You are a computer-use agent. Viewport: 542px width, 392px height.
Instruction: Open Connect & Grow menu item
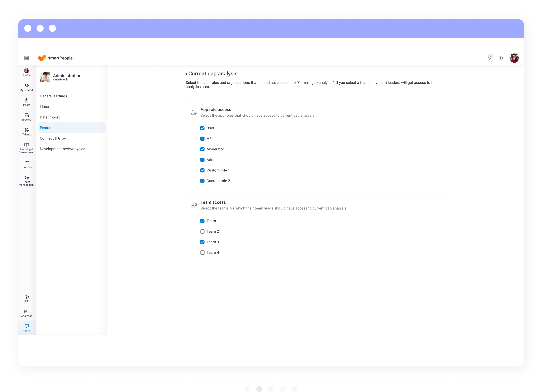point(71,138)
